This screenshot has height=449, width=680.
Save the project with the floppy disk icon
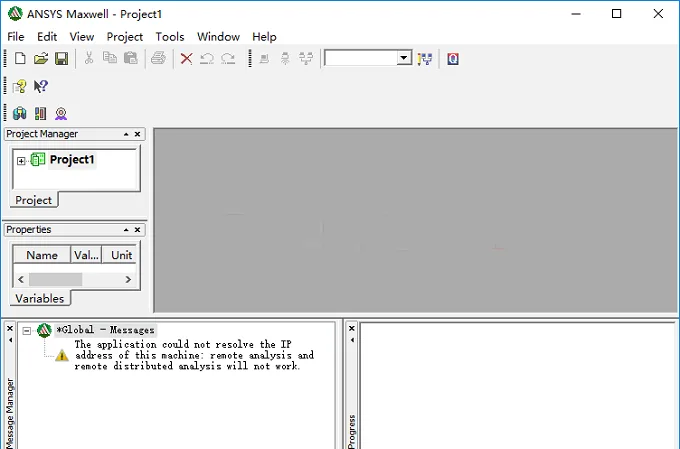tap(62, 58)
